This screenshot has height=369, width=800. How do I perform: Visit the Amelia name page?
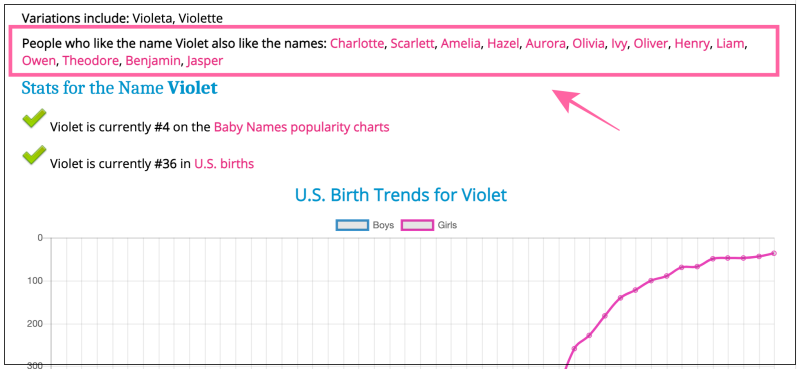[460, 43]
